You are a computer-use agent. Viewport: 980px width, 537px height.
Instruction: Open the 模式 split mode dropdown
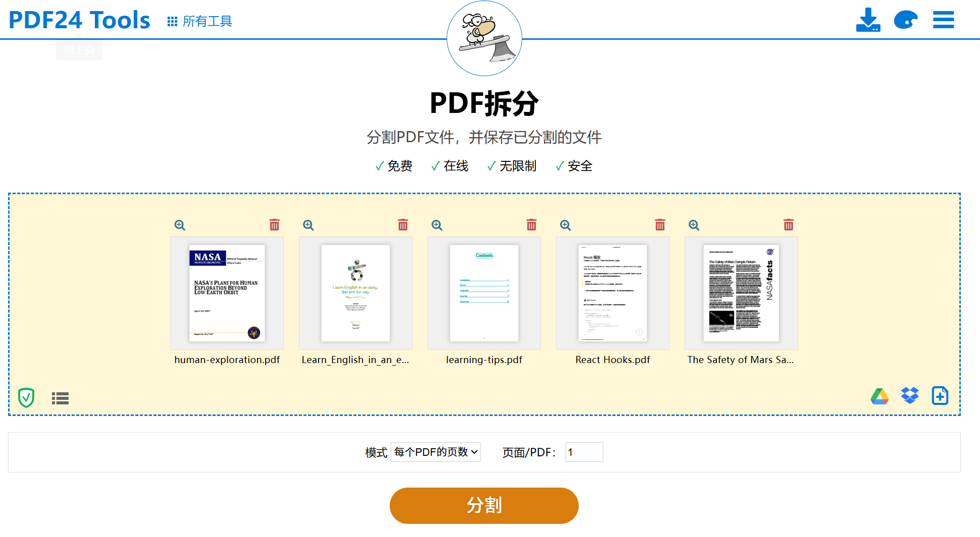(x=436, y=452)
